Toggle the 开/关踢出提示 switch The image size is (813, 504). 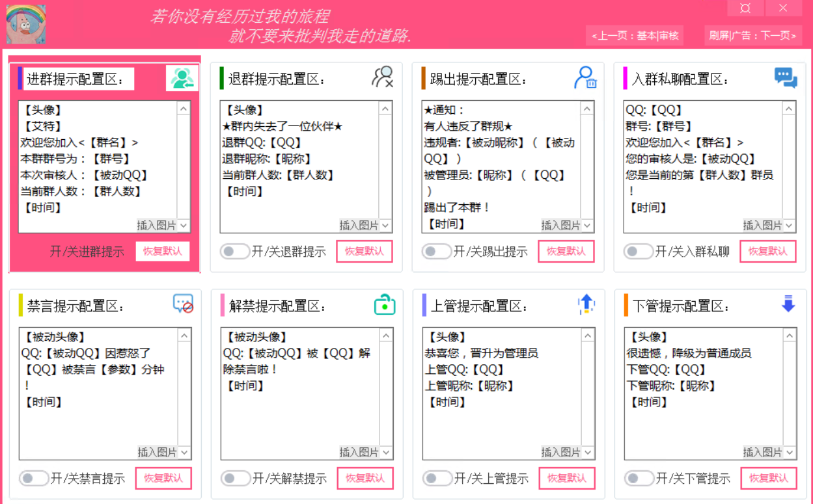[436, 251]
